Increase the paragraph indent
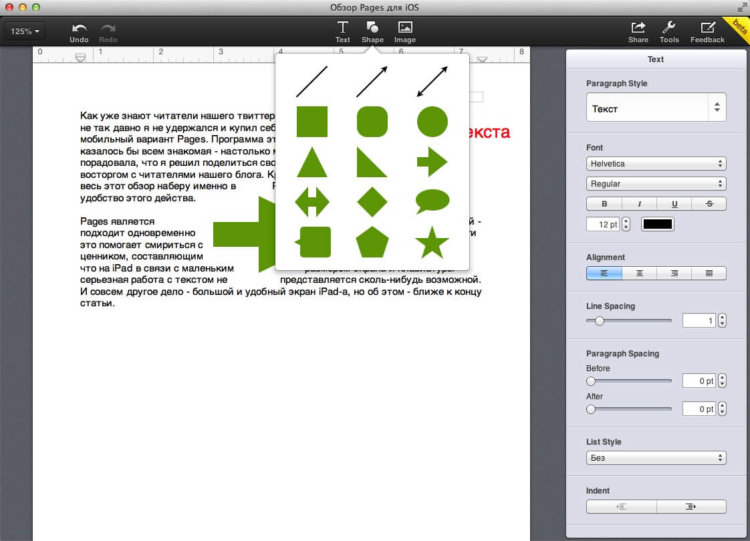 pyautogui.click(x=691, y=507)
